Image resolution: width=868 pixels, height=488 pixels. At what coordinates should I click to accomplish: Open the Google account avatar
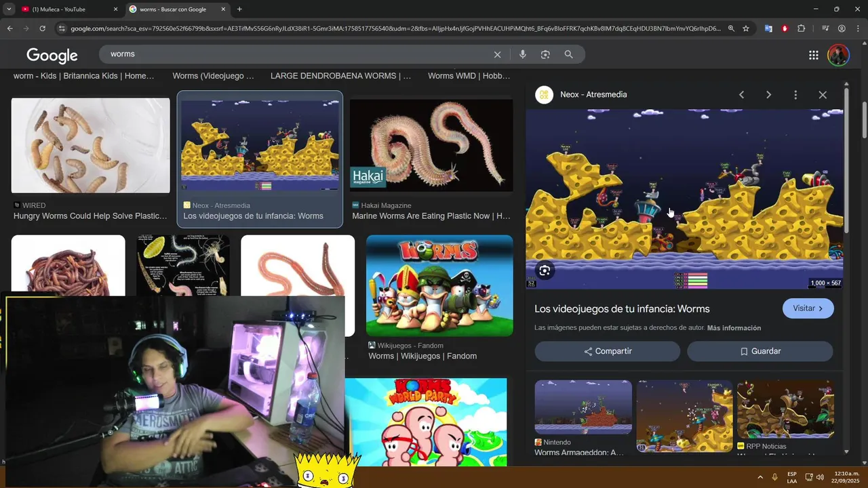tap(839, 55)
